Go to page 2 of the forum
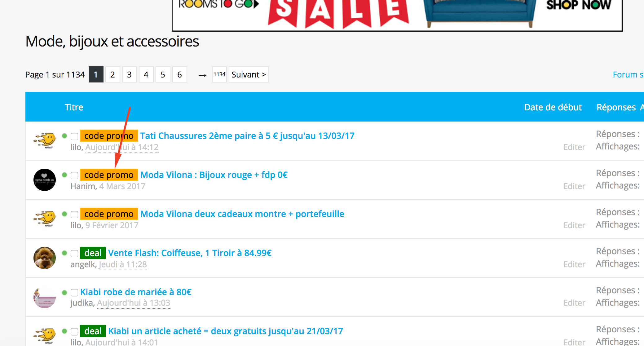 pyautogui.click(x=112, y=75)
